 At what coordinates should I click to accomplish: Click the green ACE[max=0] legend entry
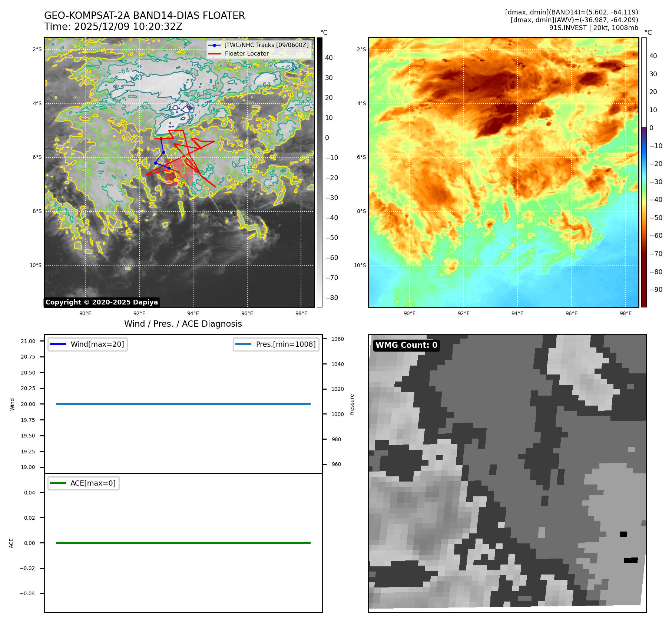click(x=84, y=483)
